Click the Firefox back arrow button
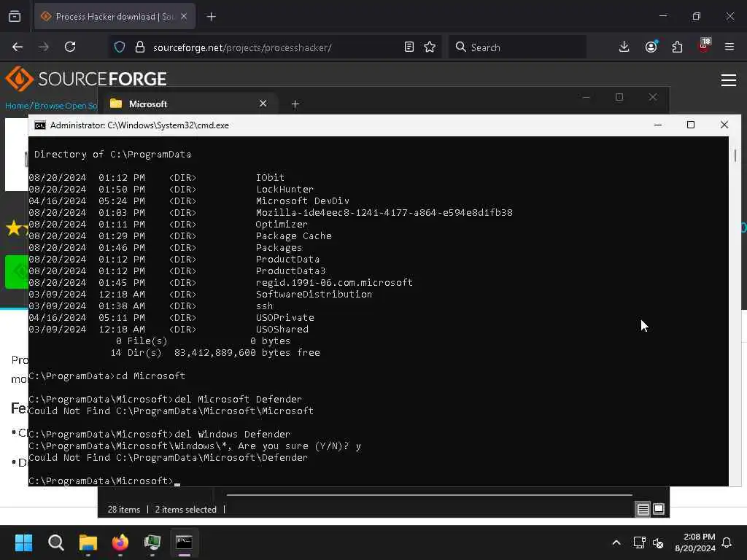 coord(18,47)
